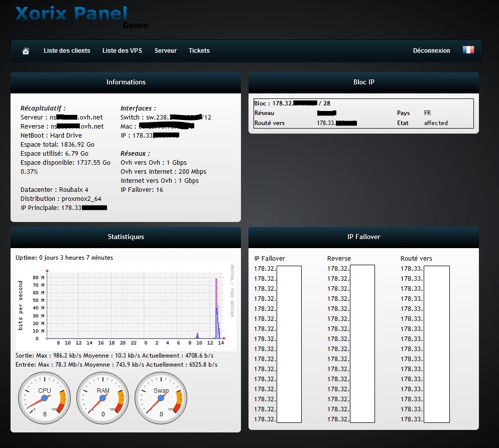The image size is (499, 448).
Task: Click the bandwidth traffic graph
Action: (126, 306)
